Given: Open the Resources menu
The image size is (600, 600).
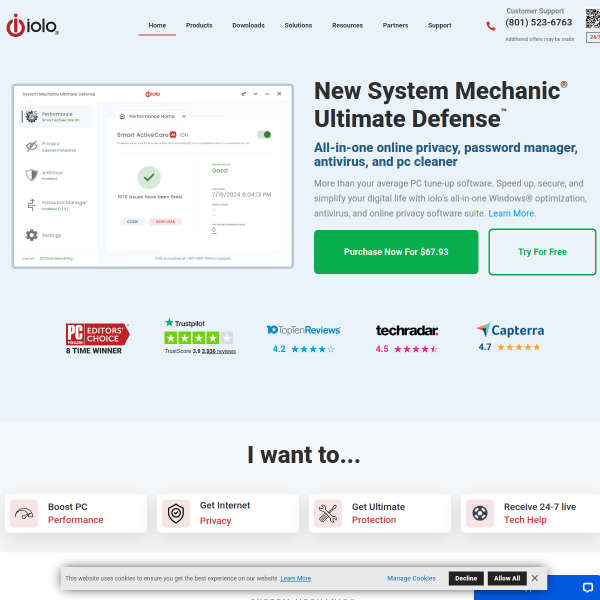Looking at the screenshot, I should (347, 25).
